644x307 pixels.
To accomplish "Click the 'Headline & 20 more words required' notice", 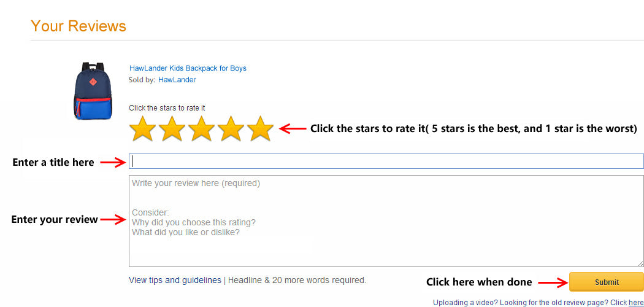I will 297,280.
